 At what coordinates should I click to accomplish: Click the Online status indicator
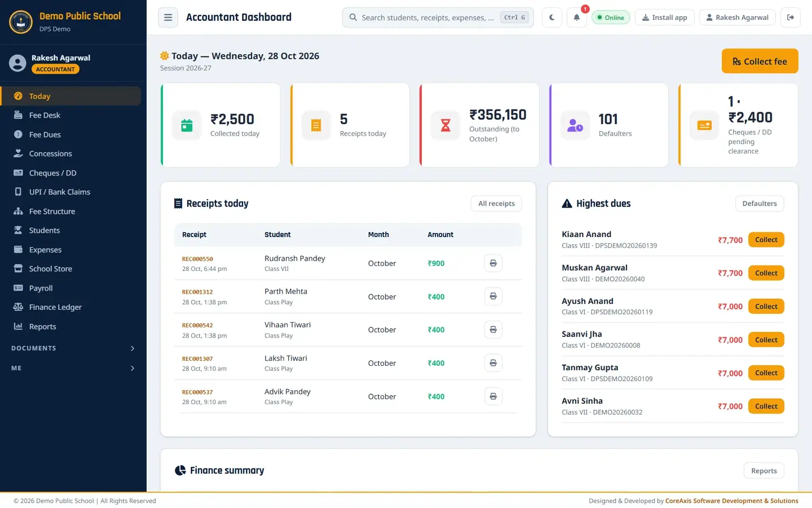pos(611,17)
